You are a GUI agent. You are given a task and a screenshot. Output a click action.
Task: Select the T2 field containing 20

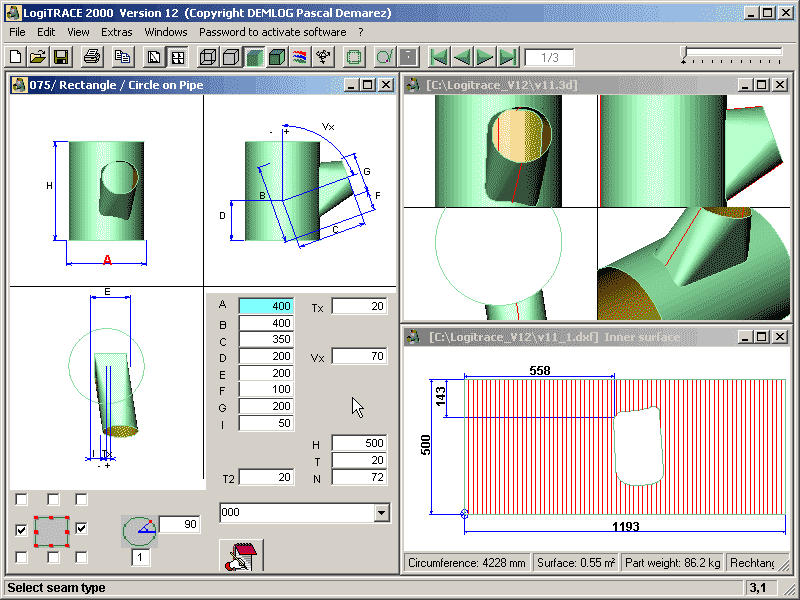click(x=266, y=477)
